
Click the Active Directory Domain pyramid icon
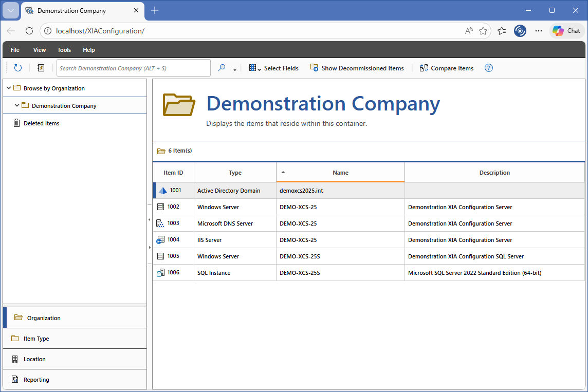[163, 191]
